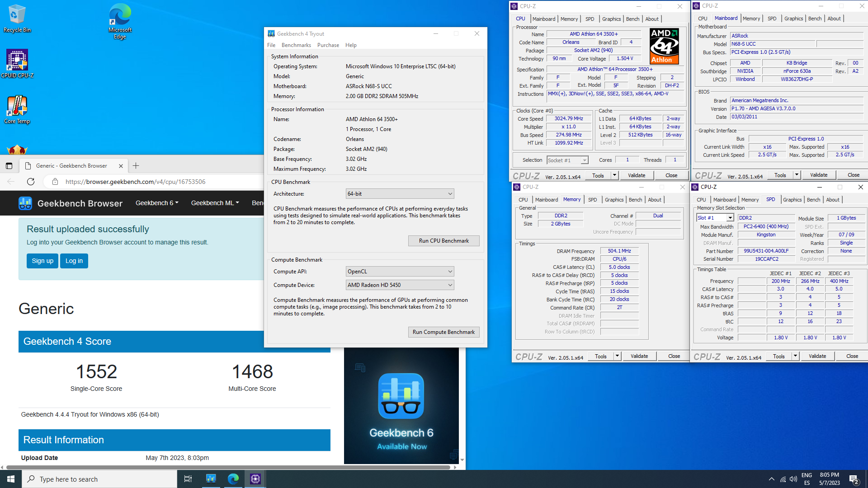Open volume control in system tray
868x488 pixels.
[793, 479]
